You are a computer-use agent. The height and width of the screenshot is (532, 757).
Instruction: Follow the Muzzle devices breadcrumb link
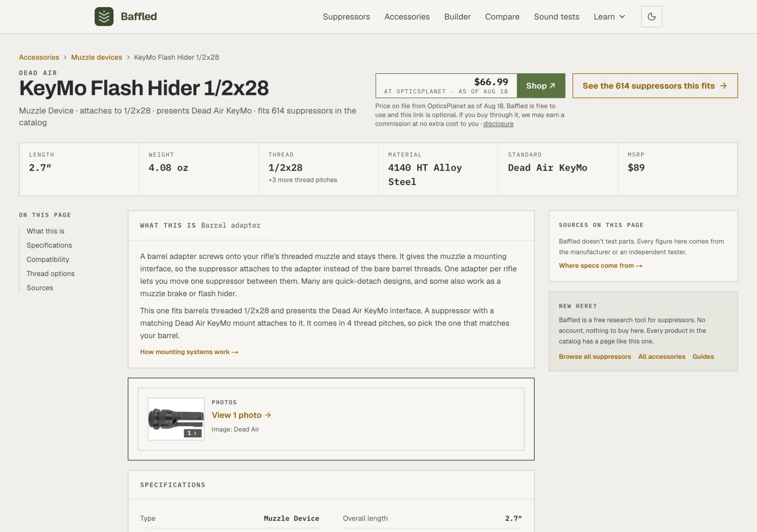[97, 57]
